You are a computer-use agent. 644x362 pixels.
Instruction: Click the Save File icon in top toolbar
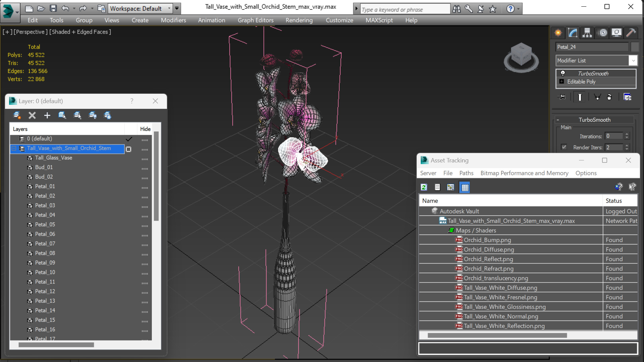tap(53, 8)
